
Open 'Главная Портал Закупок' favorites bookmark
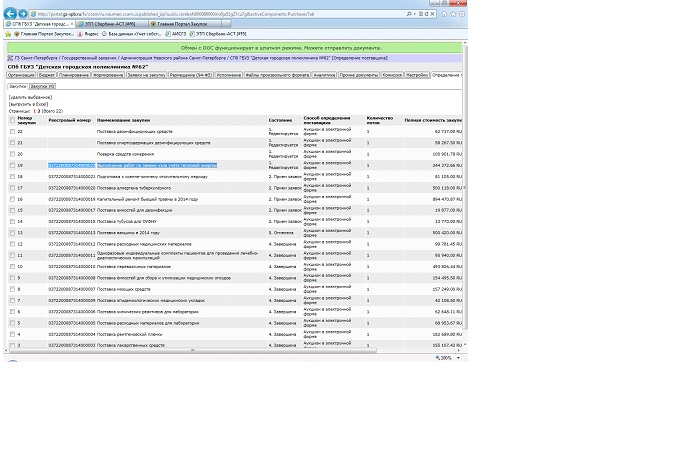pos(44,34)
